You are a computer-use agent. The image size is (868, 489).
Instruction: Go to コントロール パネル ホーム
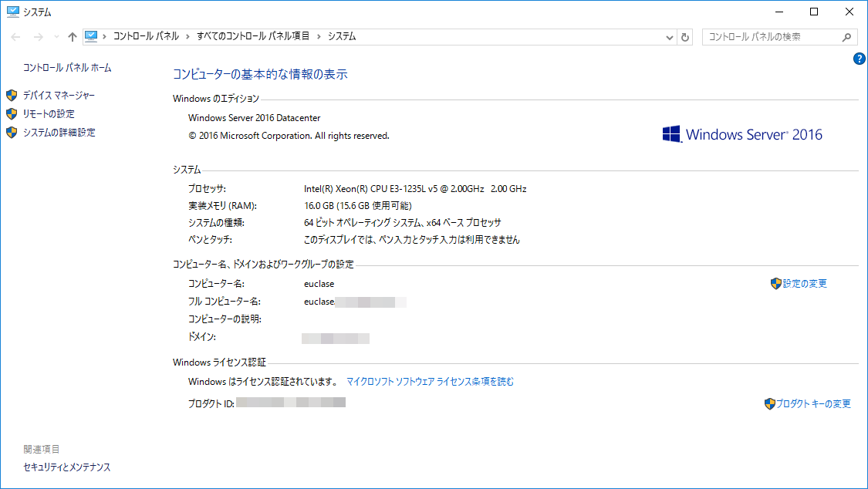67,68
